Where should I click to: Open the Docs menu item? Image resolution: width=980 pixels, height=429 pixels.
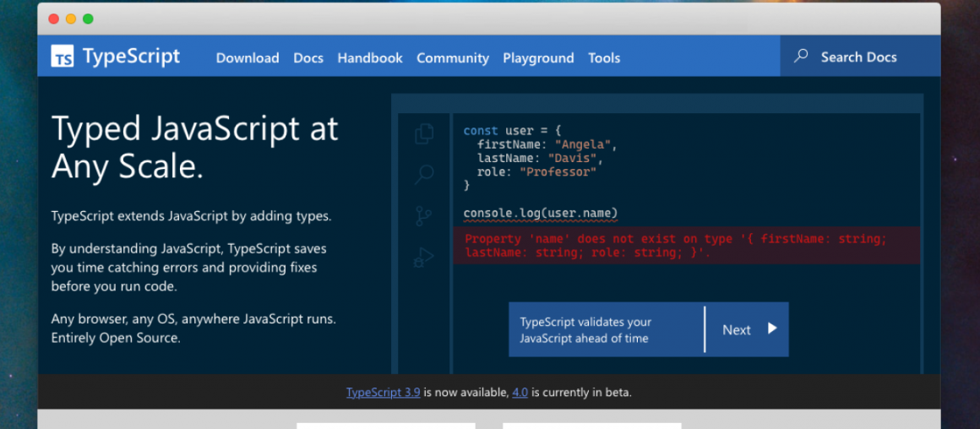pyautogui.click(x=308, y=58)
